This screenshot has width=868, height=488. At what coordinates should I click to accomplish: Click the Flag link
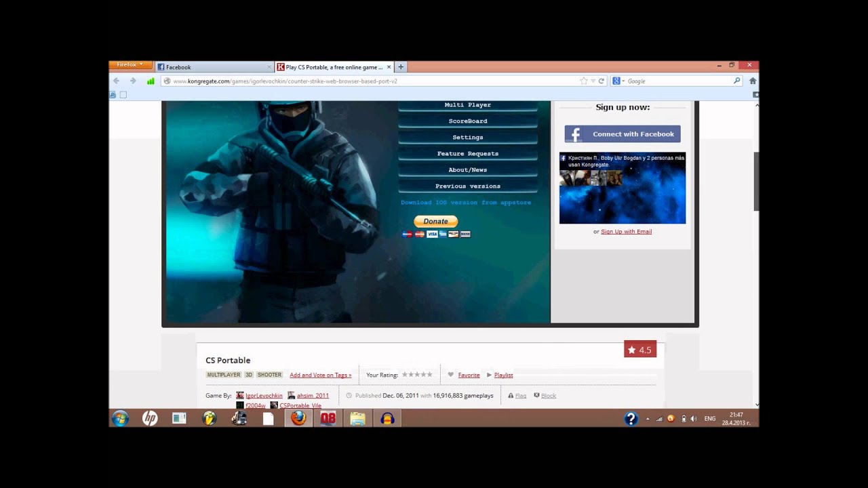tap(521, 396)
